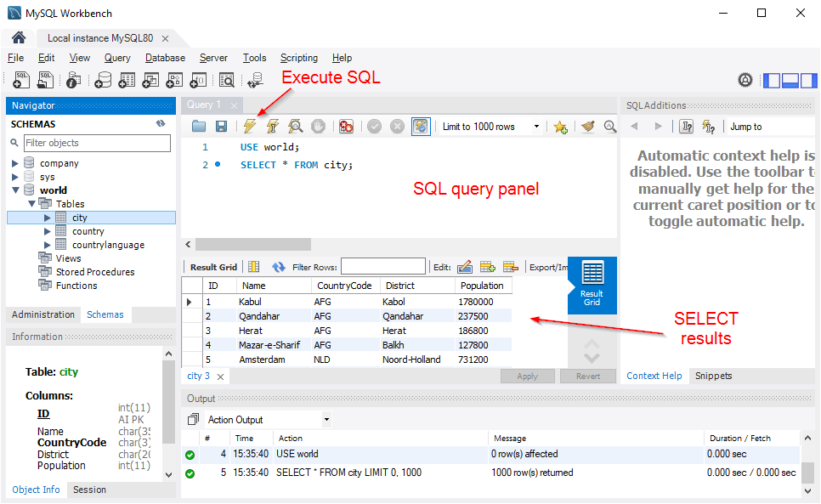Open the Database menu

[x=165, y=58]
